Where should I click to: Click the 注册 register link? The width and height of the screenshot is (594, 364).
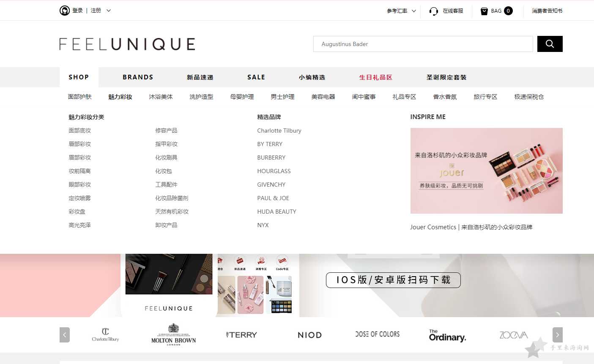(x=96, y=11)
